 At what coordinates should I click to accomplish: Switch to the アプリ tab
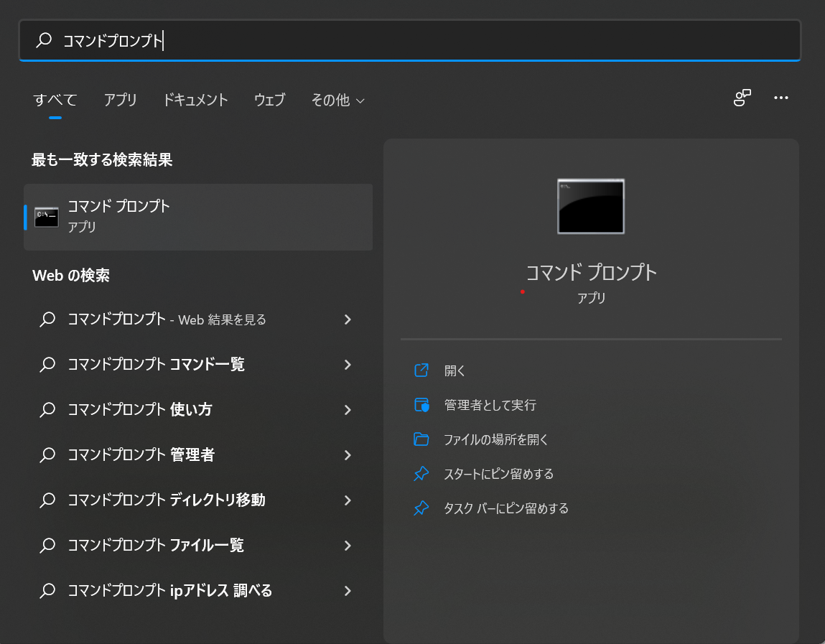[120, 100]
